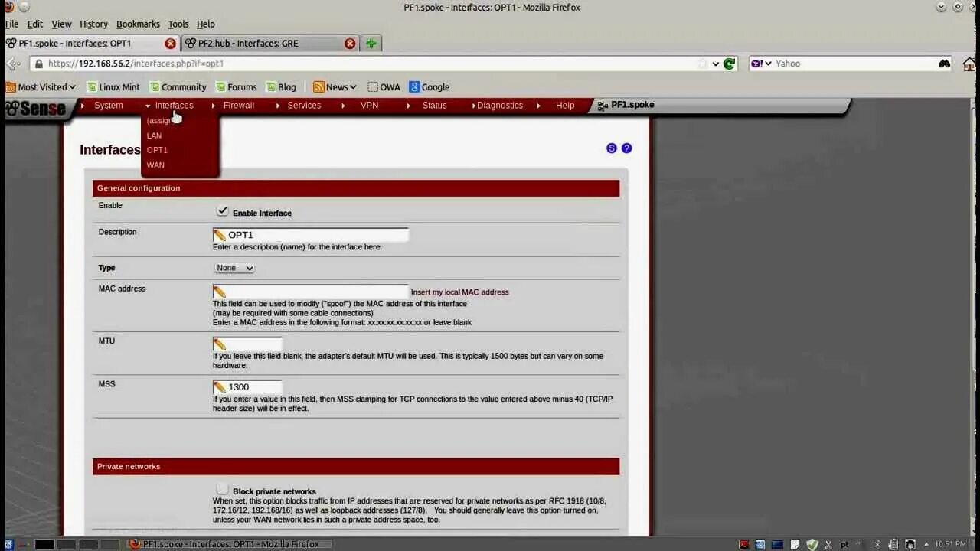Click the binoculars search icon
Screen dimensions: 980x551
[944, 64]
